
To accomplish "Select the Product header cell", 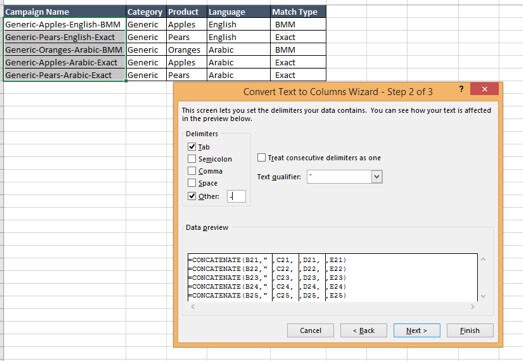I will click(x=186, y=12).
